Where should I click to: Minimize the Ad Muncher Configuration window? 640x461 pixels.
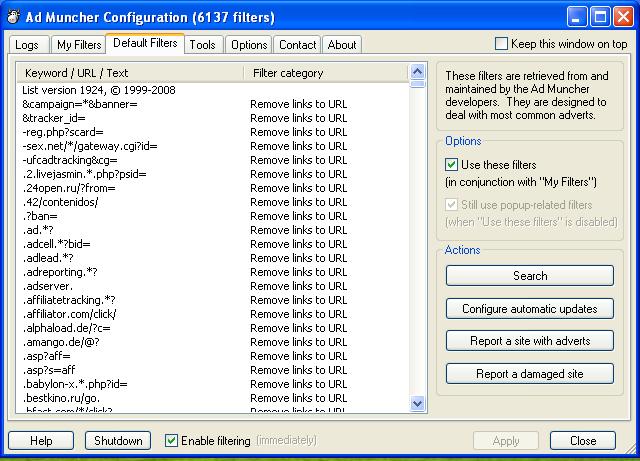click(577, 17)
